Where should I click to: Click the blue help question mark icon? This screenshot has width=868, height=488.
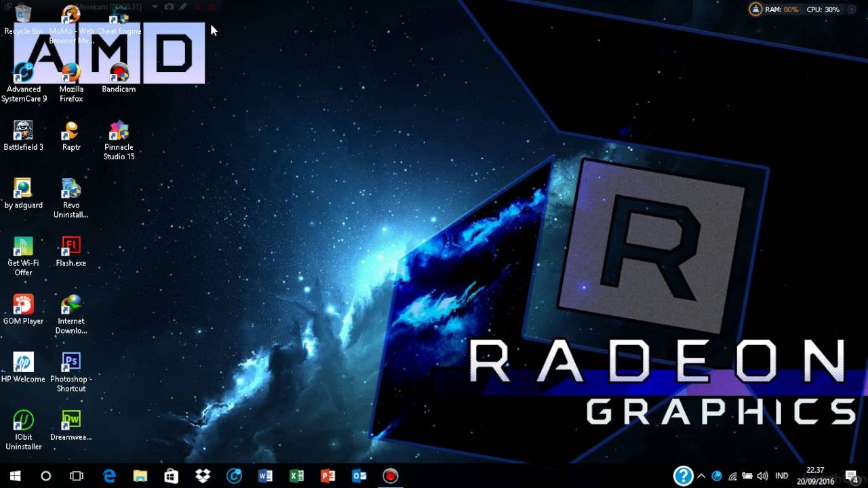[x=683, y=476]
